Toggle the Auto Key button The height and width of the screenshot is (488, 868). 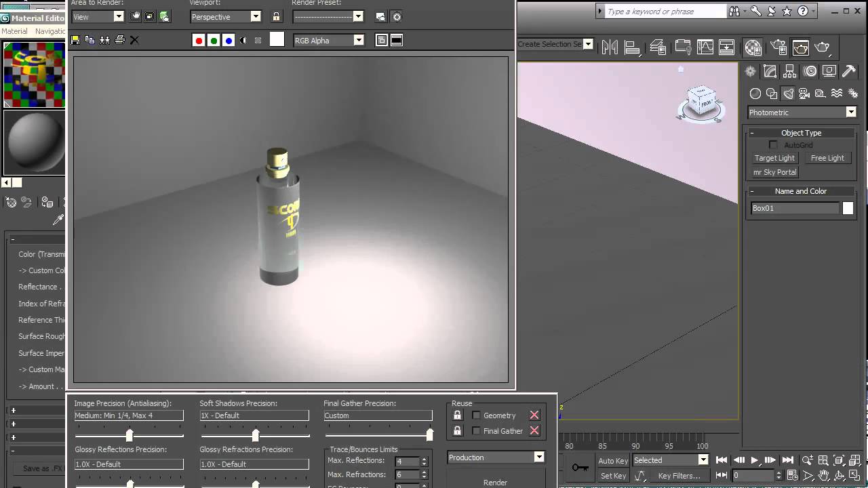point(613,461)
